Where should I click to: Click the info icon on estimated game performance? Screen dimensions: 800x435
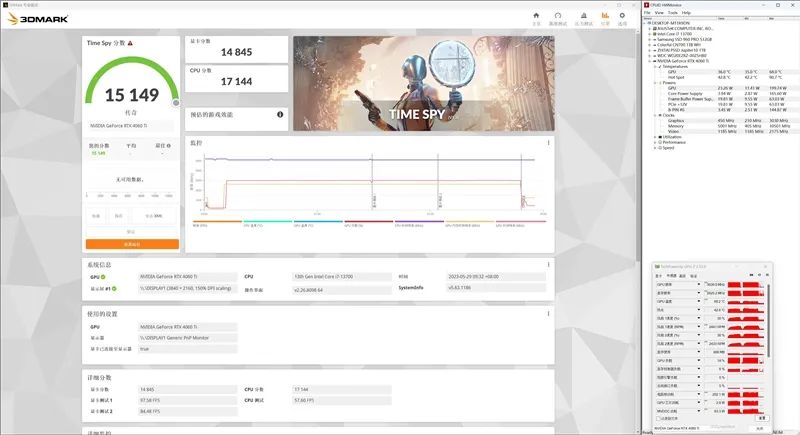(280, 115)
